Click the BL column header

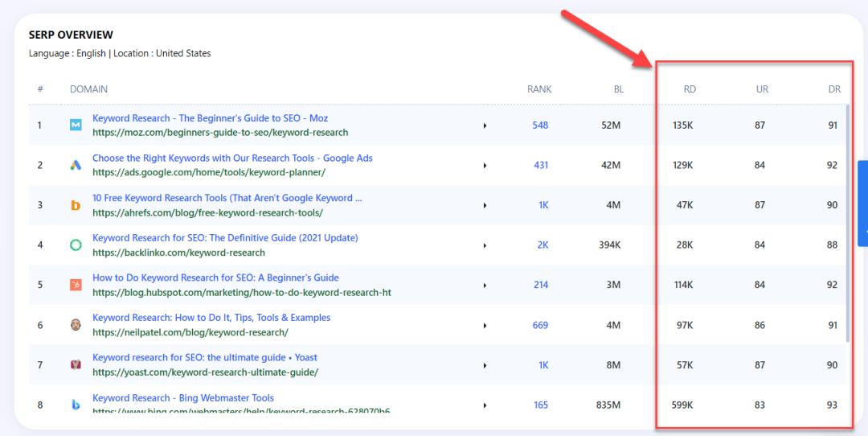(618, 88)
